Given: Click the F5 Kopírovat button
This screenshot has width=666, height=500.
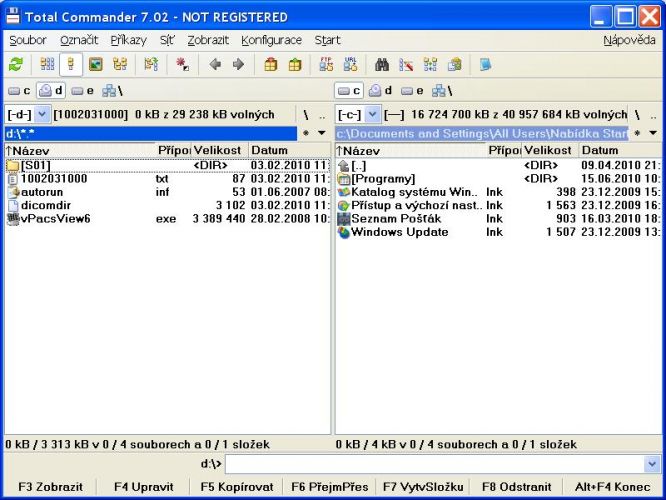Looking at the screenshot, I should tap(237, 487).
